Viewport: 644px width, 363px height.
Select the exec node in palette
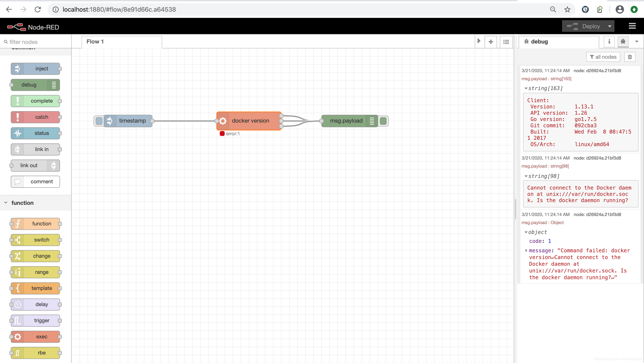[36, 337]
